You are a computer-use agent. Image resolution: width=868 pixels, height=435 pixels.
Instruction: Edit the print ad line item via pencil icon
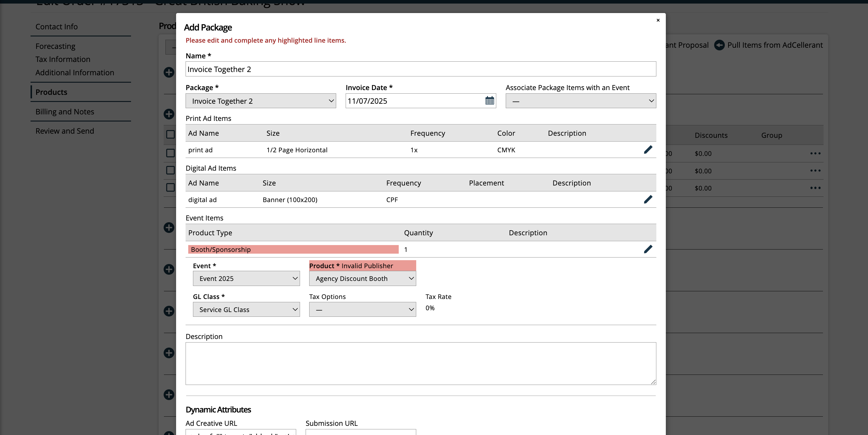[648, 149]
